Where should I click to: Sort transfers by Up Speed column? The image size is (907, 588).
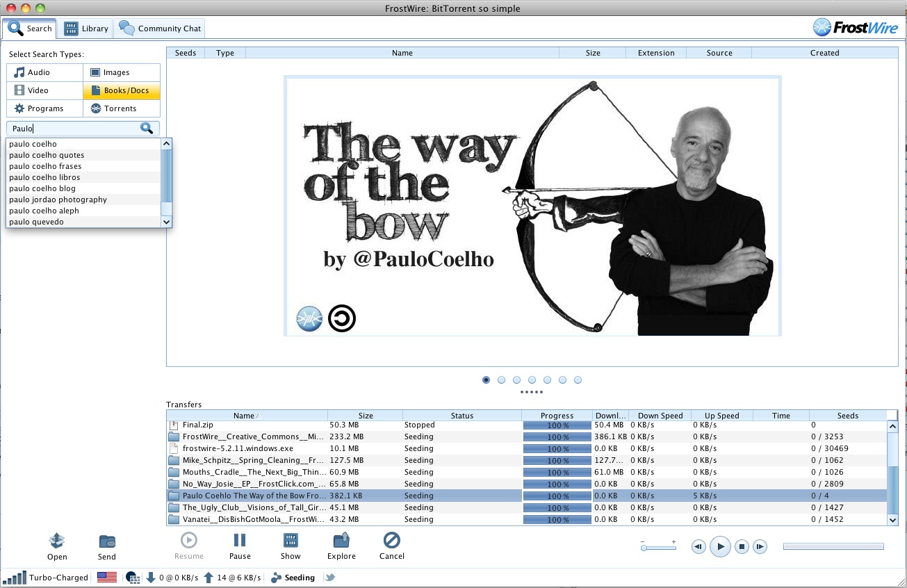point(722,416)
